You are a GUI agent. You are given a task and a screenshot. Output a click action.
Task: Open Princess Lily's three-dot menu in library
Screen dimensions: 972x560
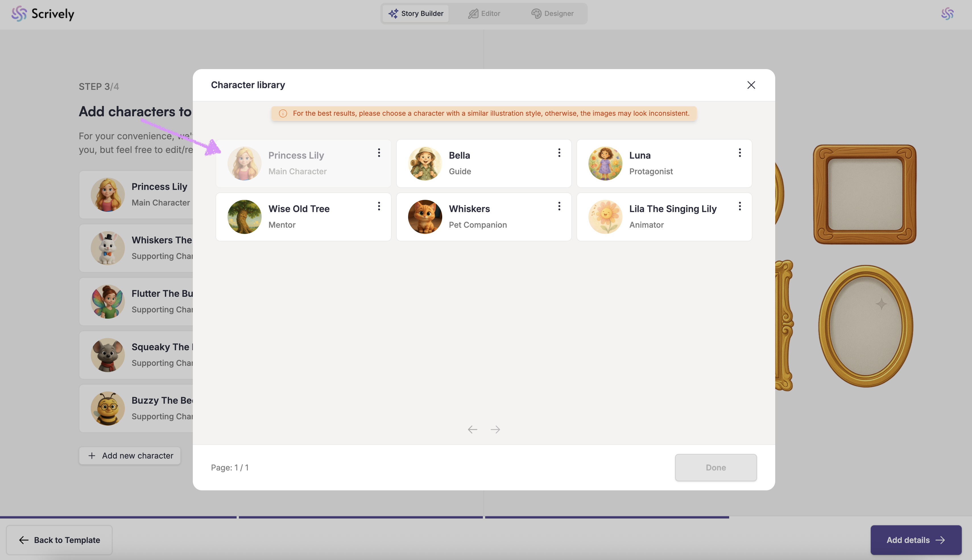(x=379, y=153)
